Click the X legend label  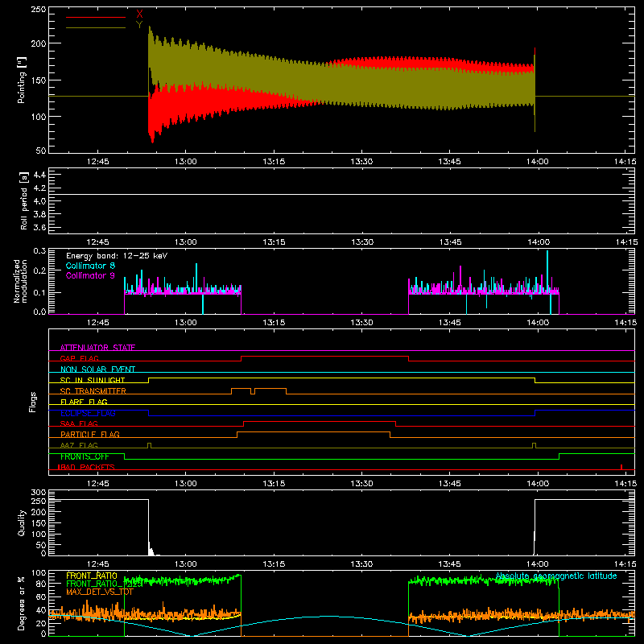(x=139, y=14)
